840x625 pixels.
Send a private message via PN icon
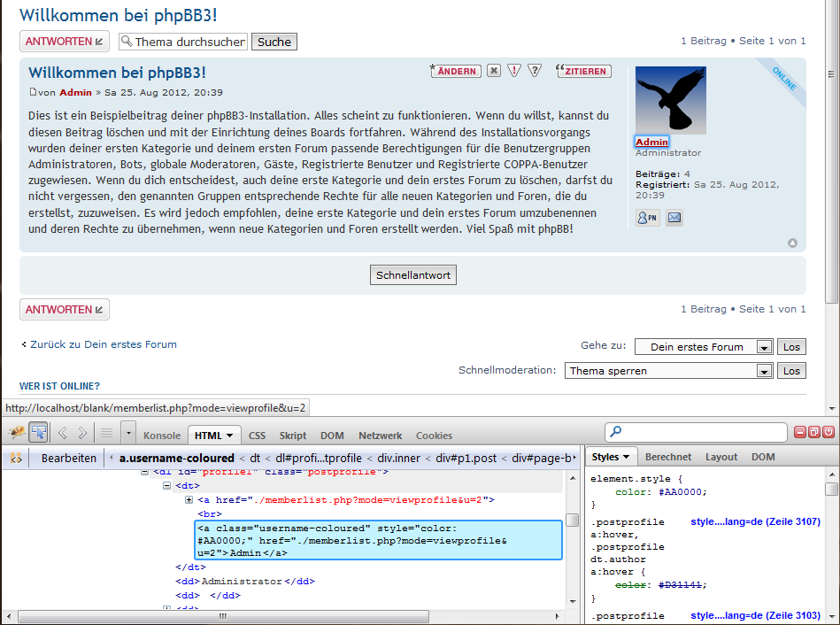[647, 218]
